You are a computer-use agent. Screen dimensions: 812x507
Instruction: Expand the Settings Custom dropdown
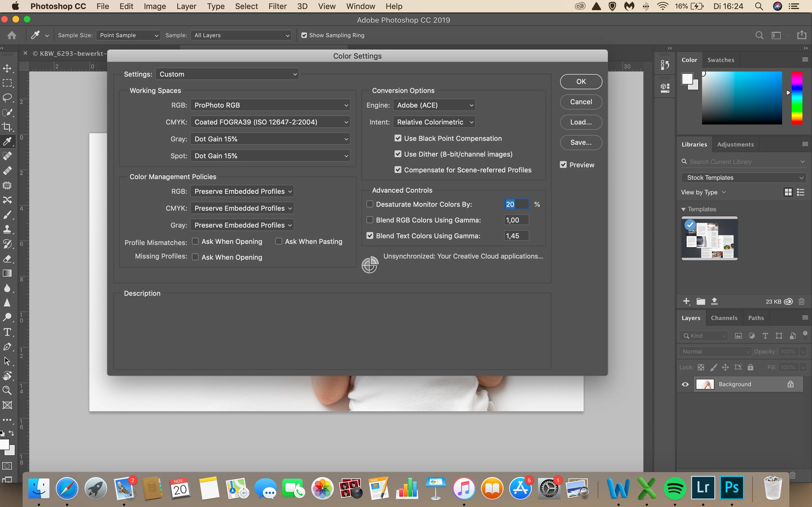tap(227, 74)
